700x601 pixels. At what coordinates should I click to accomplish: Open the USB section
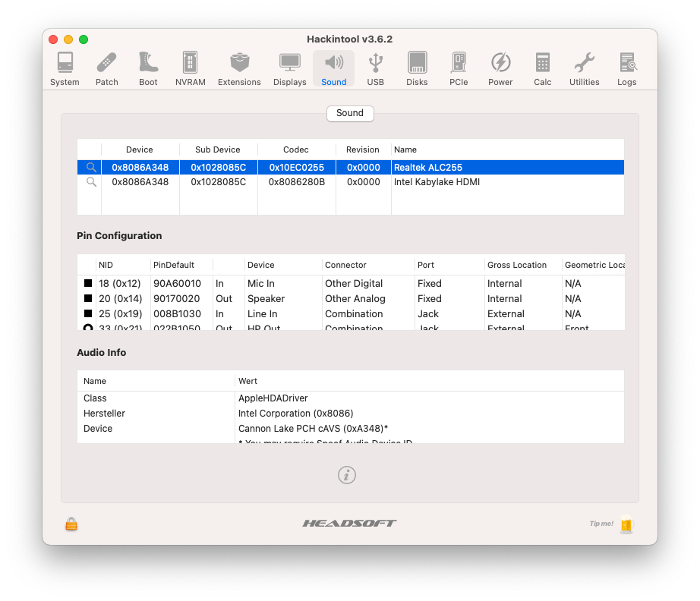point(375,69)
